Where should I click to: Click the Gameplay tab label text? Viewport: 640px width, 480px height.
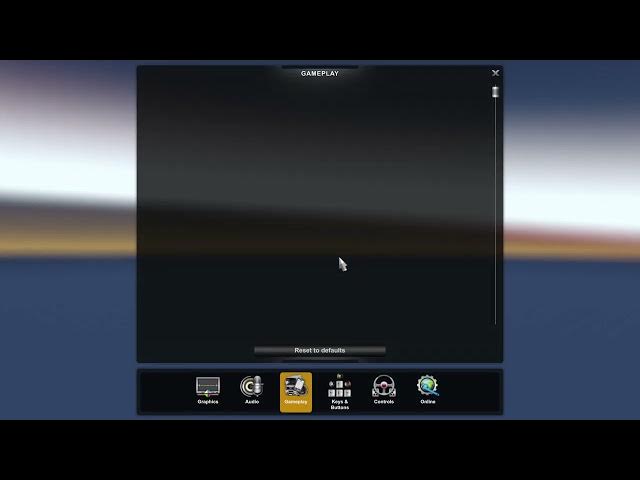coord(296,402)
